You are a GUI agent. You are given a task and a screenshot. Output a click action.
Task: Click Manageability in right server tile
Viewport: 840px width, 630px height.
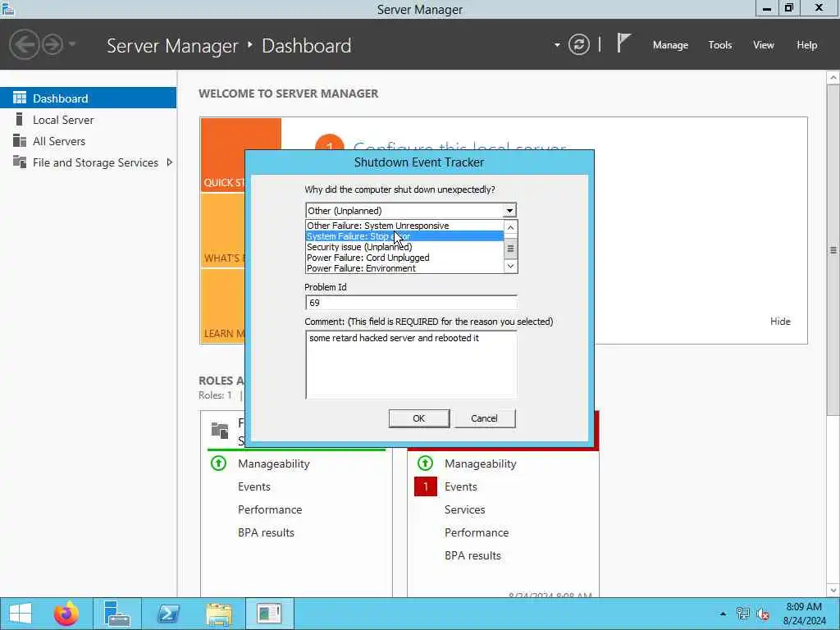[481, 464]
